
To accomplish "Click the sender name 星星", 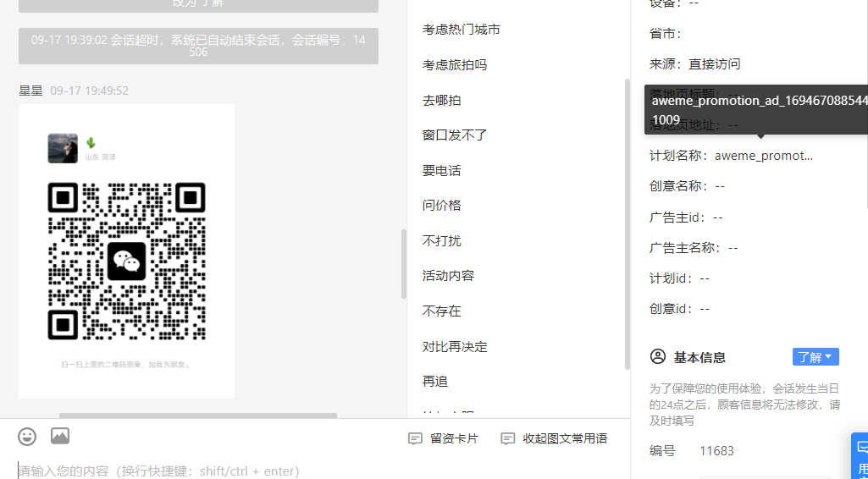I will (x=30, y=91).
